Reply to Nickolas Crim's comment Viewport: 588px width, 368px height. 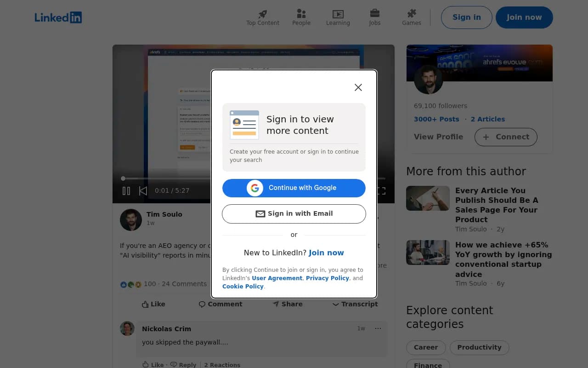pyautogui.click(x=183, y=365)
